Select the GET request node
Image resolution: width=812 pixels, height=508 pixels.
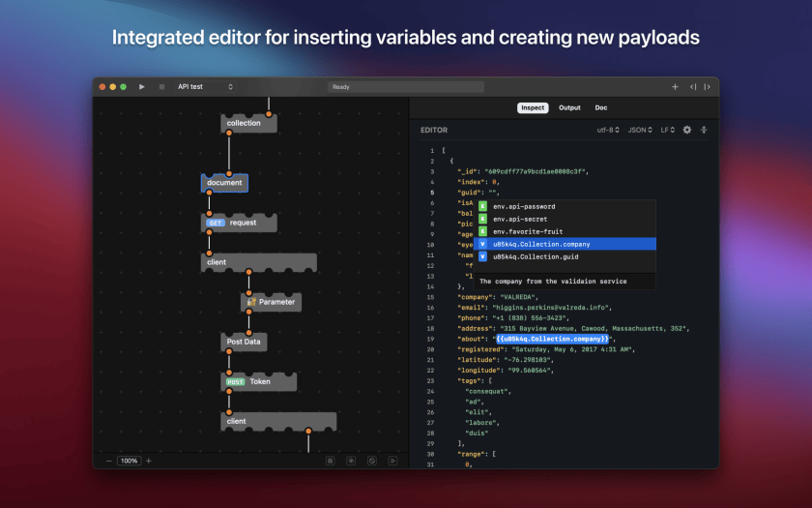coord(239,223)
